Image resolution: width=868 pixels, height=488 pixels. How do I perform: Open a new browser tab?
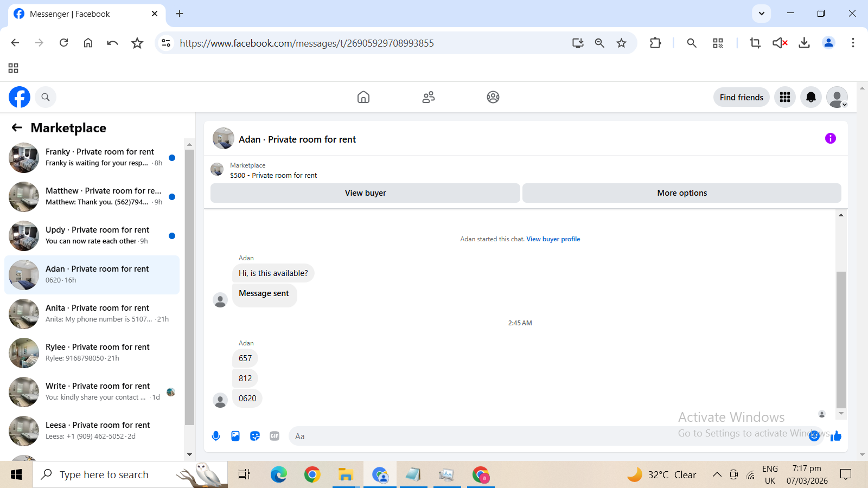pyautogui.click(x=180, y=14)
